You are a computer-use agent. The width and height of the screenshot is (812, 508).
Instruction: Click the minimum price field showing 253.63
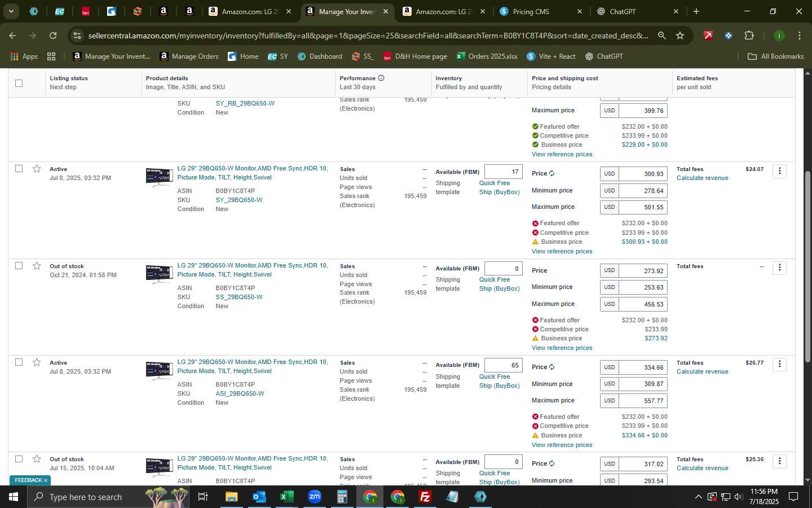click(643, 287)
